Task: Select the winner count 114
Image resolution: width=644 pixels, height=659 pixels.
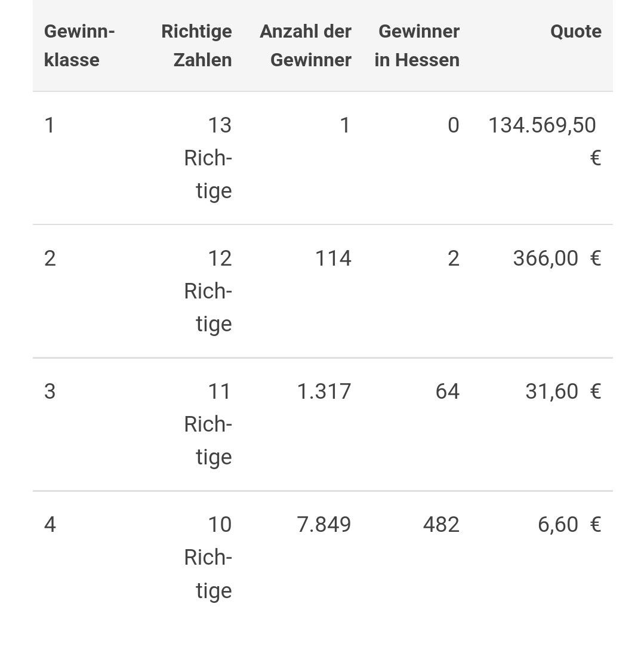Action: [x=334, y=258]
